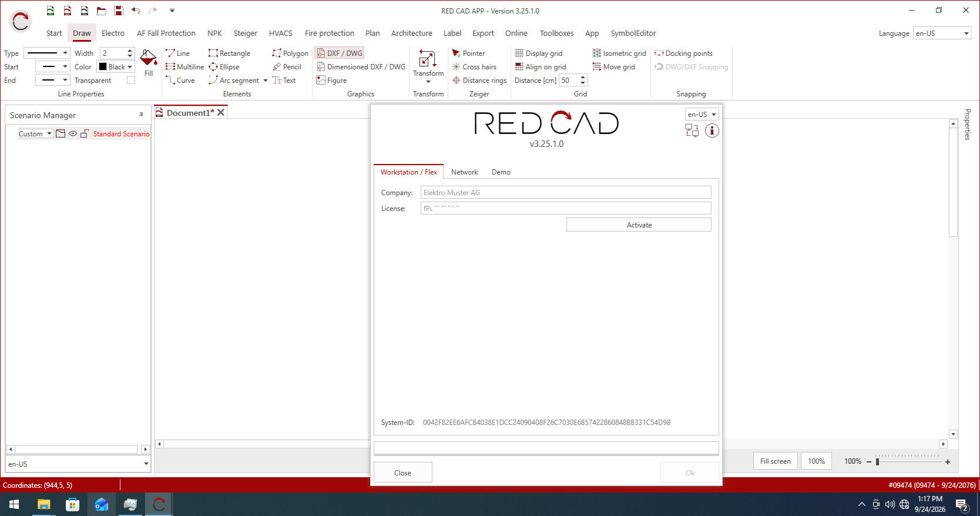Toggle Isometric grid
The height and width of the screenshot is (516, 980).
(619, 53)
